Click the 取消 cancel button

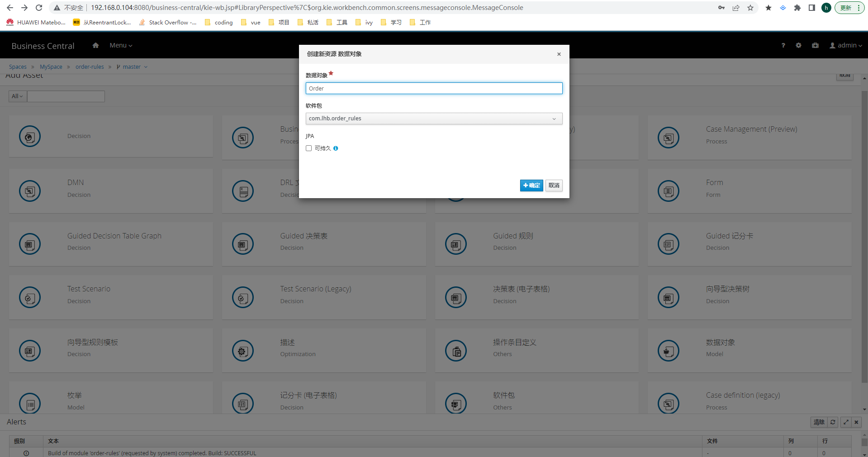(554, 186)
